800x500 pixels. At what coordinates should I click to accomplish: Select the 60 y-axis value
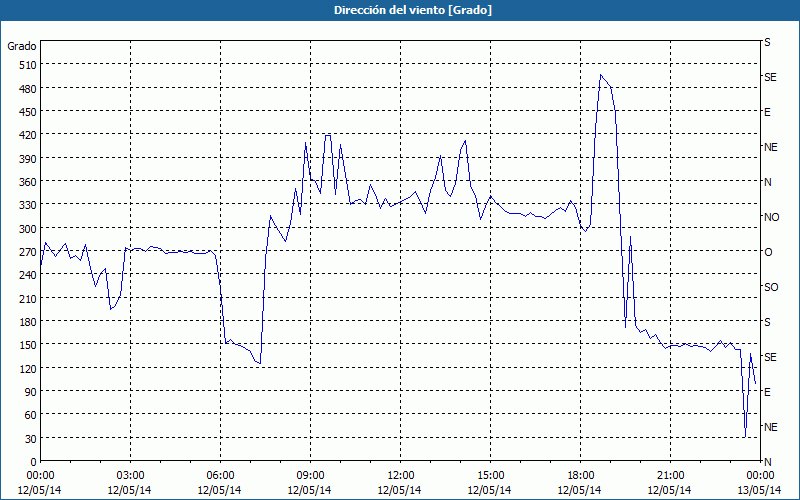[31, 415]
